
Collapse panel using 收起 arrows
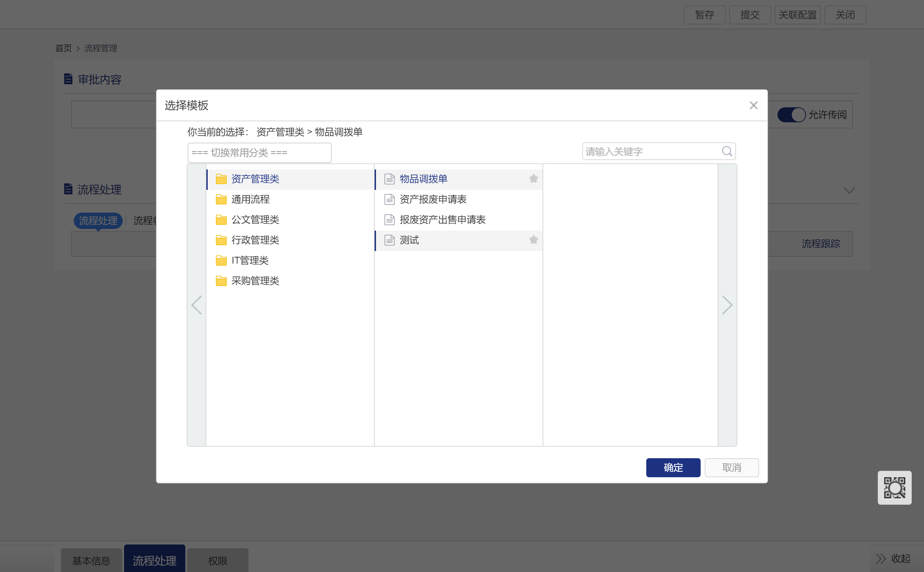[881, 558]
